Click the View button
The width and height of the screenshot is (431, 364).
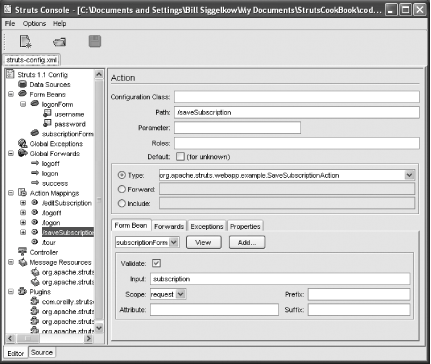(x=203, y=243)
